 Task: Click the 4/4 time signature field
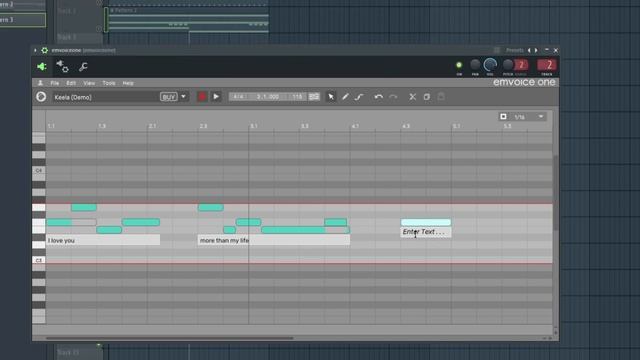(x=238, y=97)
